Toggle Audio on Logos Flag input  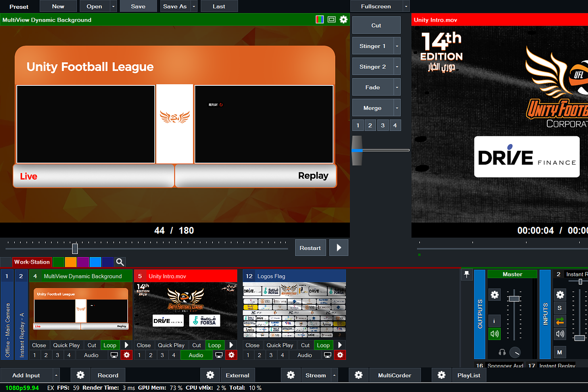tap(305, 355)
